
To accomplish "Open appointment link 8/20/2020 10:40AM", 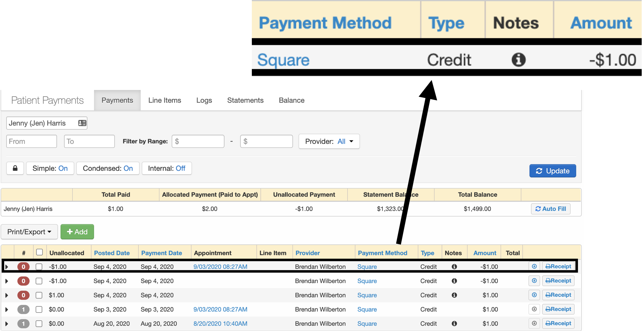I will coord(220,323).
